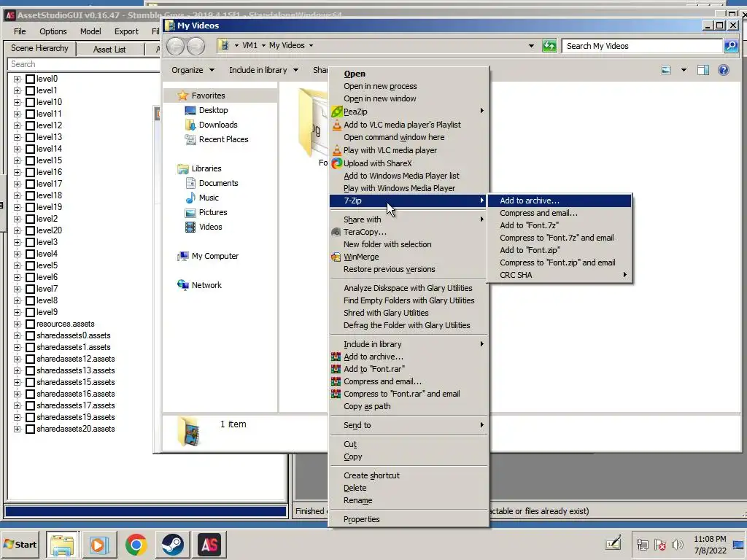Check the level15 checkbox
The image size is (747, 560).
click(30, 160)
